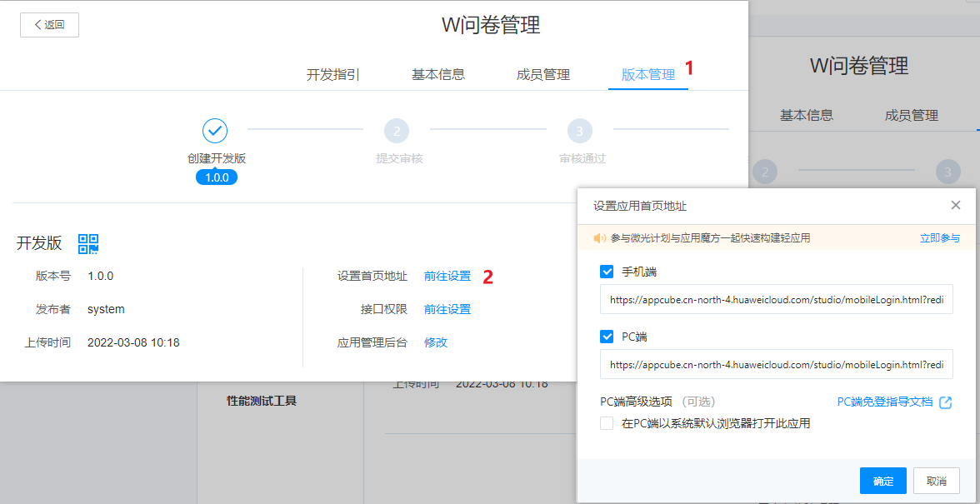
Task: Confirm settings with the 确定 button
Action: [x=882, y=481]
